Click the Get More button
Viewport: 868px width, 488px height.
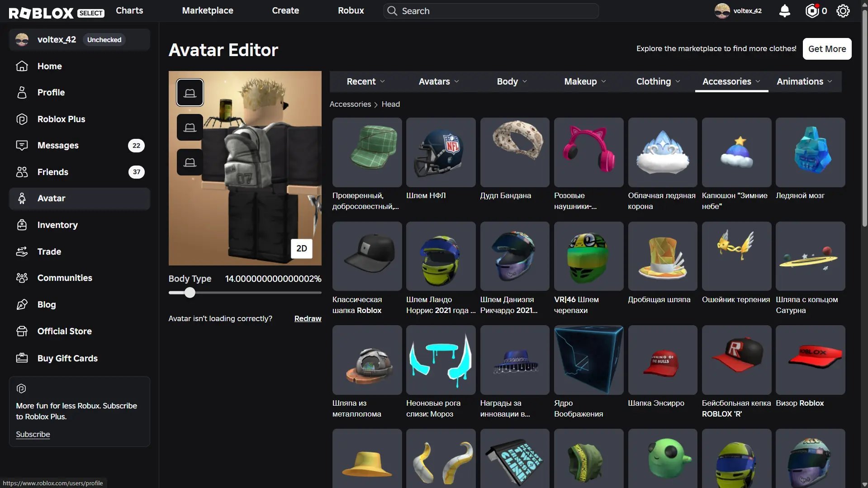827,49
